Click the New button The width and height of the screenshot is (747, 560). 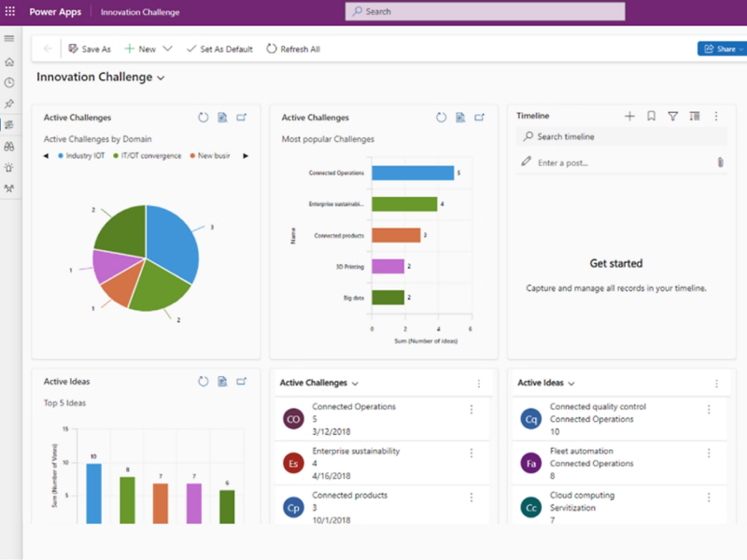point(140,49)
